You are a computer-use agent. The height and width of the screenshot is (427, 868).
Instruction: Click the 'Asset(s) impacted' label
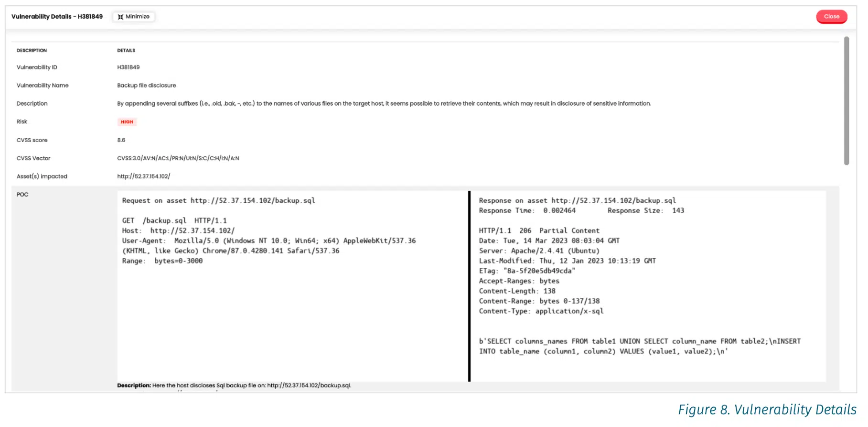coord(42,176)
